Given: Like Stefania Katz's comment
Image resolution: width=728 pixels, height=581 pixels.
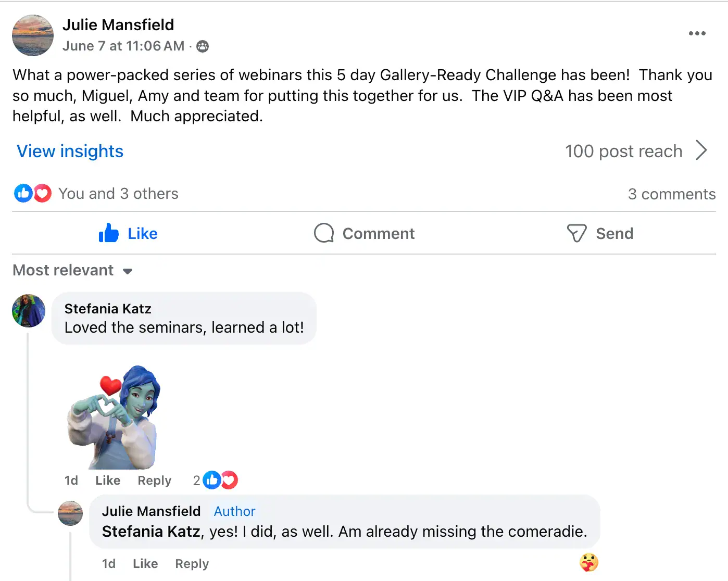Looking at the screenshot, I should pyautogui.click(x=108, y=481).
